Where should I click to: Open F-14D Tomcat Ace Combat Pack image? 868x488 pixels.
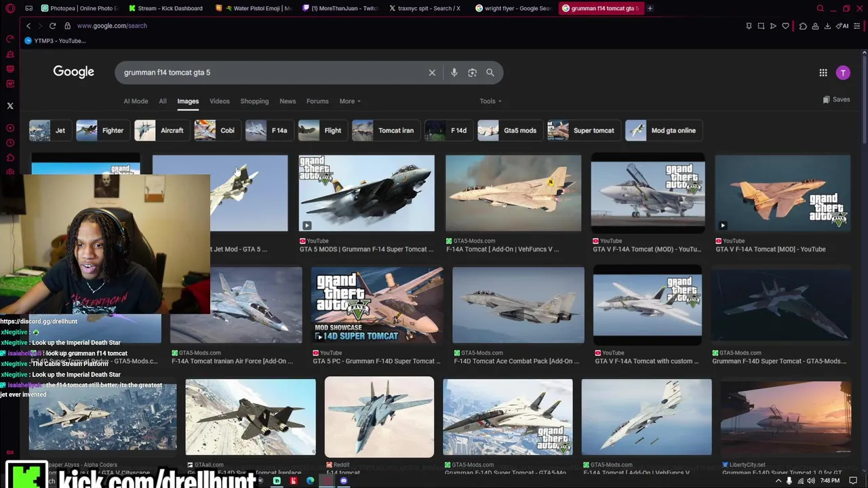click(x=518, y=305)
